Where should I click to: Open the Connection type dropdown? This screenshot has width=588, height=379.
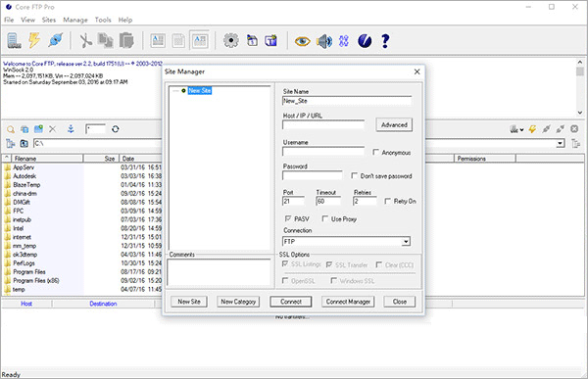point(406,242)
